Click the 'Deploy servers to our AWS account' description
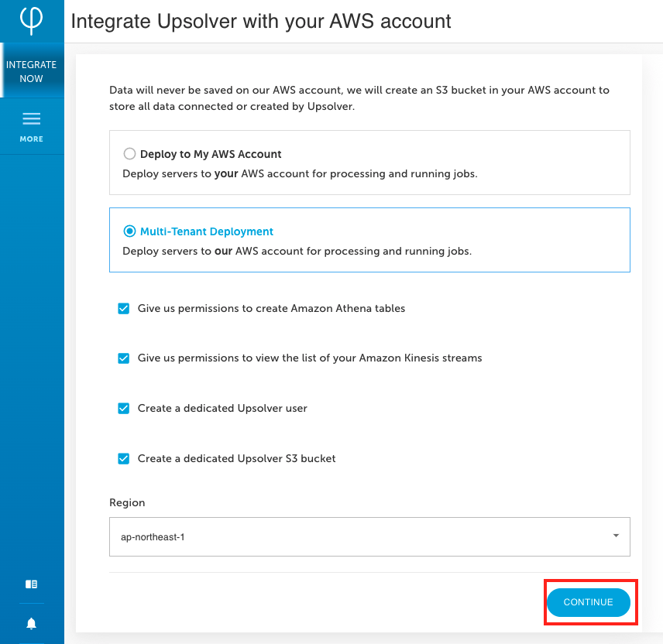Viewport: 663px width, 644px height. (297, 251)
